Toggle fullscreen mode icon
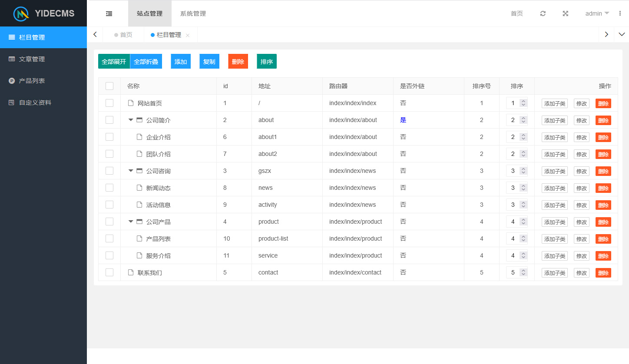This screenshot has height=364, width=629. [x=565, y=13]
